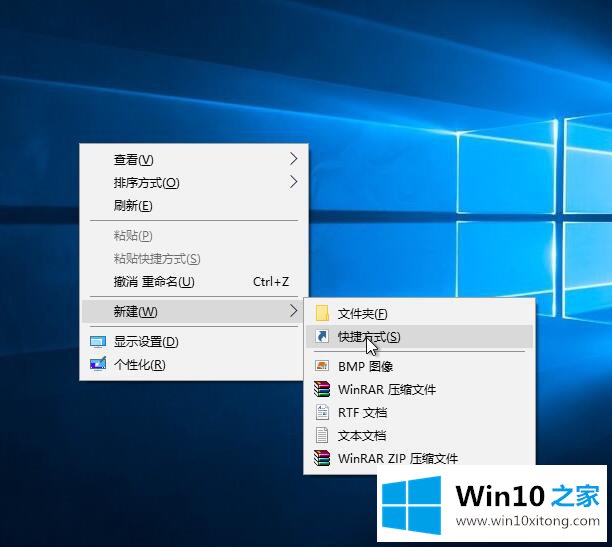Click the WinRAR 压缩文件 books icon
Viewport: 612px width, 547px height.
pyautogui.click(x=322, y=389)
